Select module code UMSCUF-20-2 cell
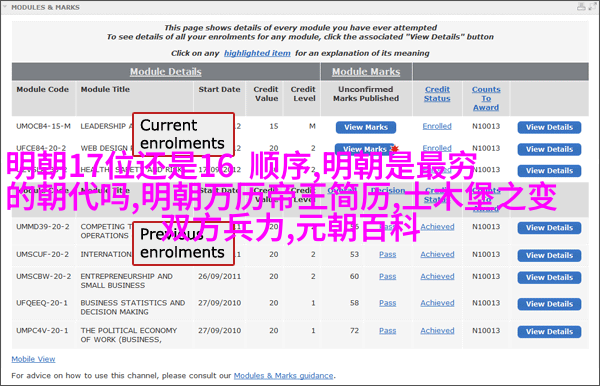 pos(42,254)
